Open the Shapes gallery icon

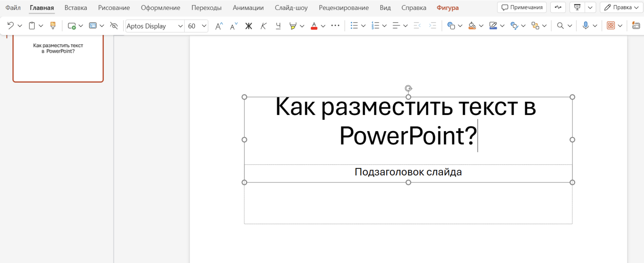tap(451, 26)
